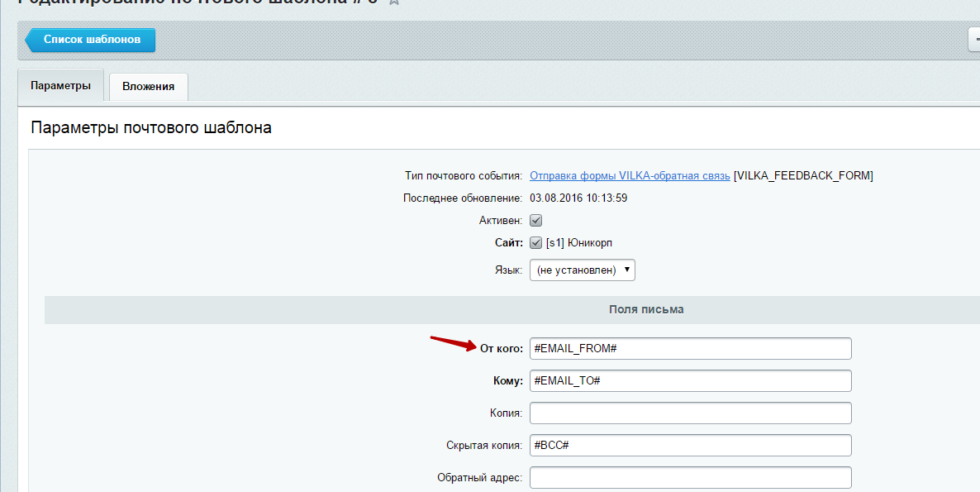Screen dimensions: 980x492
Task: Click the Параметры почтового шаблона heading
Action: [151, 128]
